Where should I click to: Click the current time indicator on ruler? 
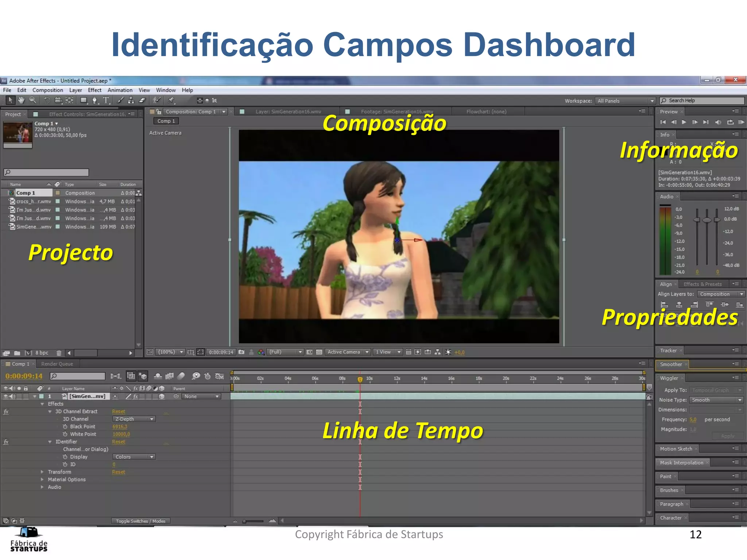pos(360,380)
